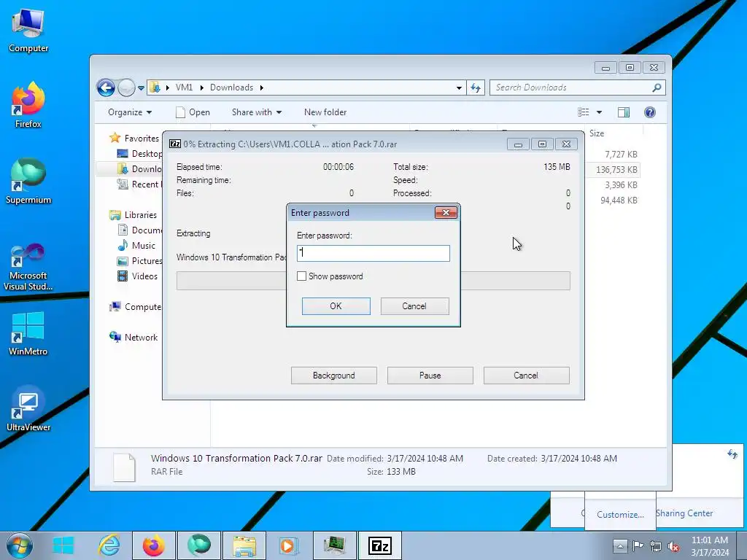This screenshot has width=747, height=560.
Task: Expand the arrow after Downloads in breadcrumb
Action: pos(262,87)
